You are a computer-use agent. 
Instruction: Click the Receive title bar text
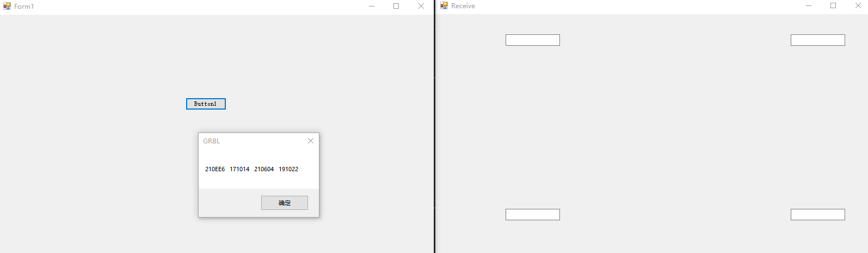(x=463, y=6)
